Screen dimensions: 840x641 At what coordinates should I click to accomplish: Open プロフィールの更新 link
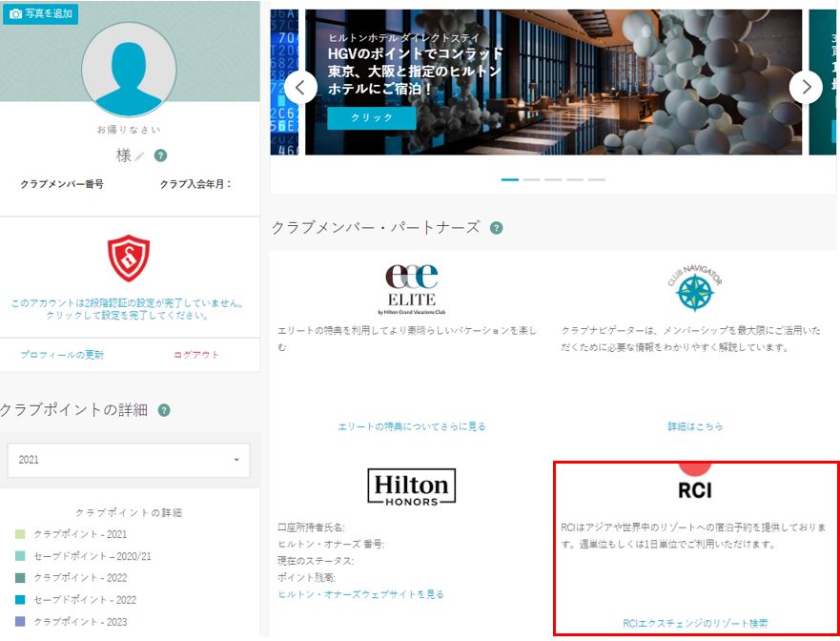point(62,355)
